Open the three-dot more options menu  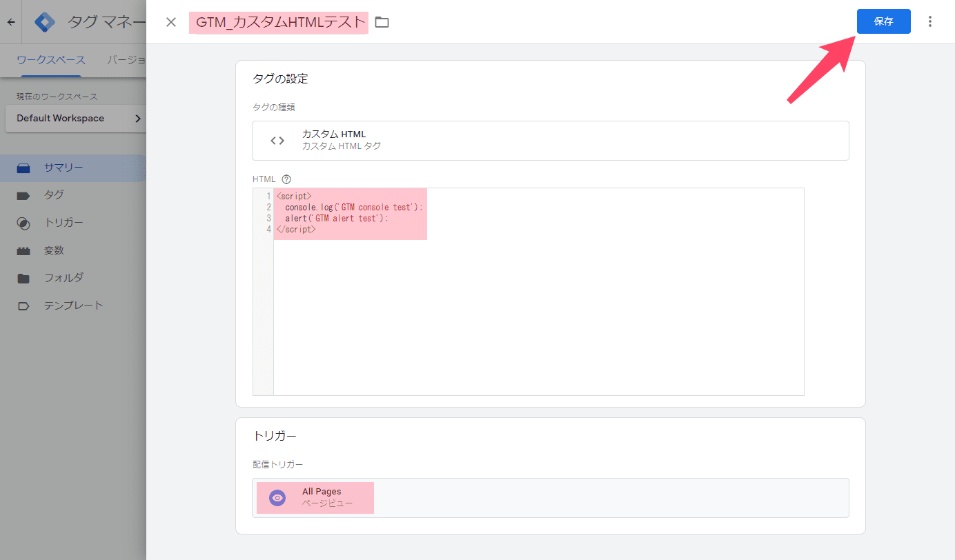(x=930, y=21)
